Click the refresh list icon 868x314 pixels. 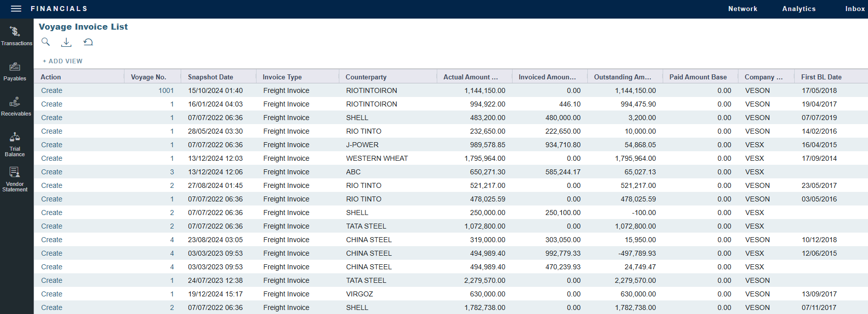[88, 42]
